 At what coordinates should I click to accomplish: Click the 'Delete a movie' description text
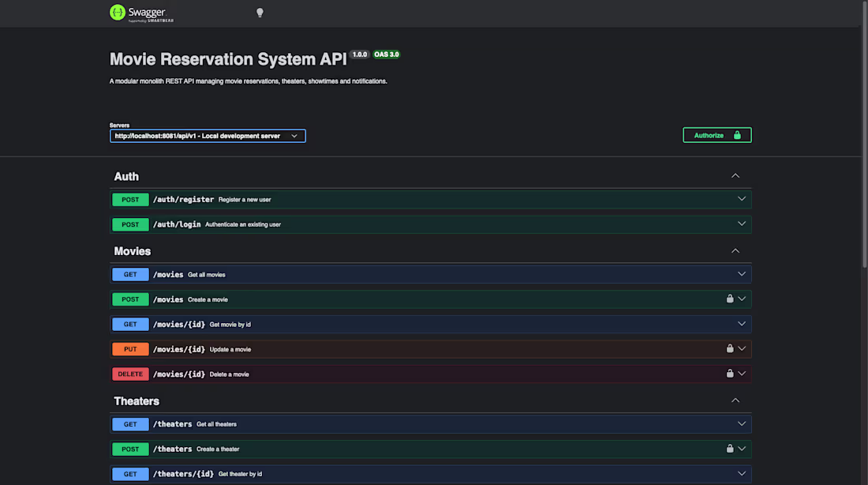tap(229, 374)
